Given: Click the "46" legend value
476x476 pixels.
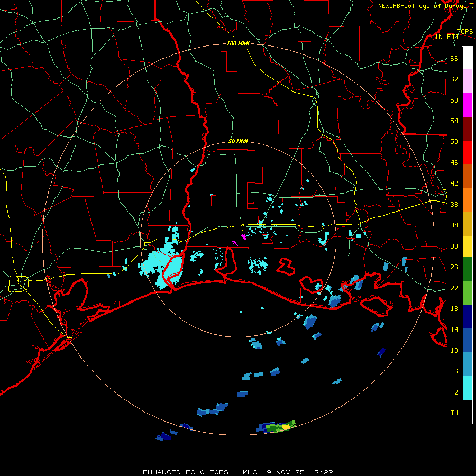Looking at the screenshot, I should [x=454, y=163].
